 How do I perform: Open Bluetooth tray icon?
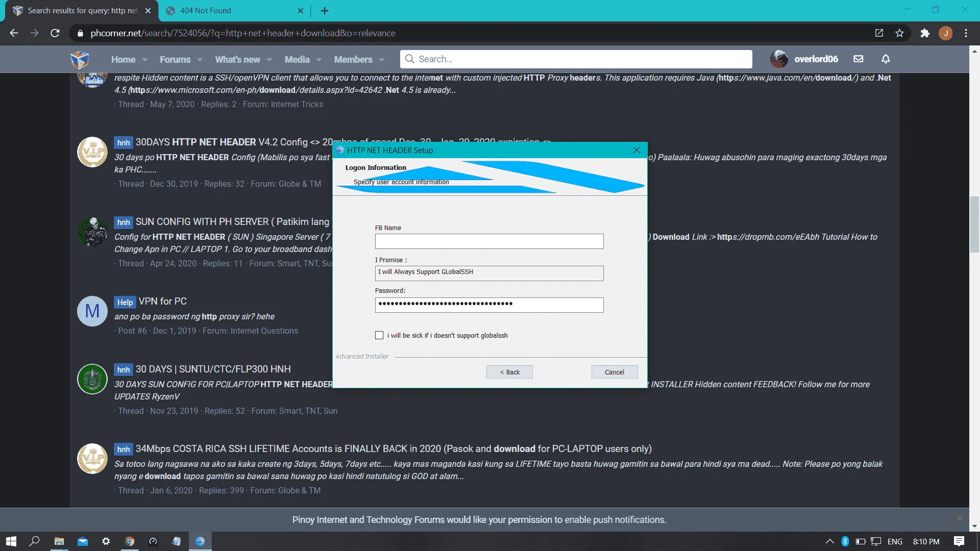pyautogui.click(x=845, y=541)
